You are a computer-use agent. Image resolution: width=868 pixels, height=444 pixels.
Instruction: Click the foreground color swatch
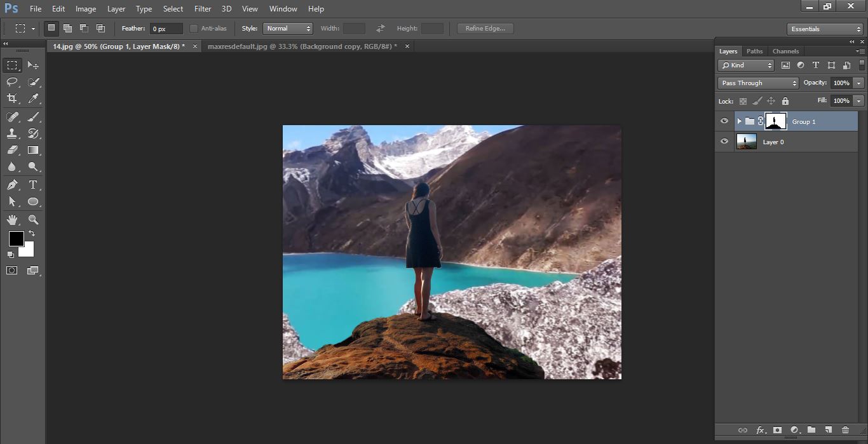pos(15,239)
